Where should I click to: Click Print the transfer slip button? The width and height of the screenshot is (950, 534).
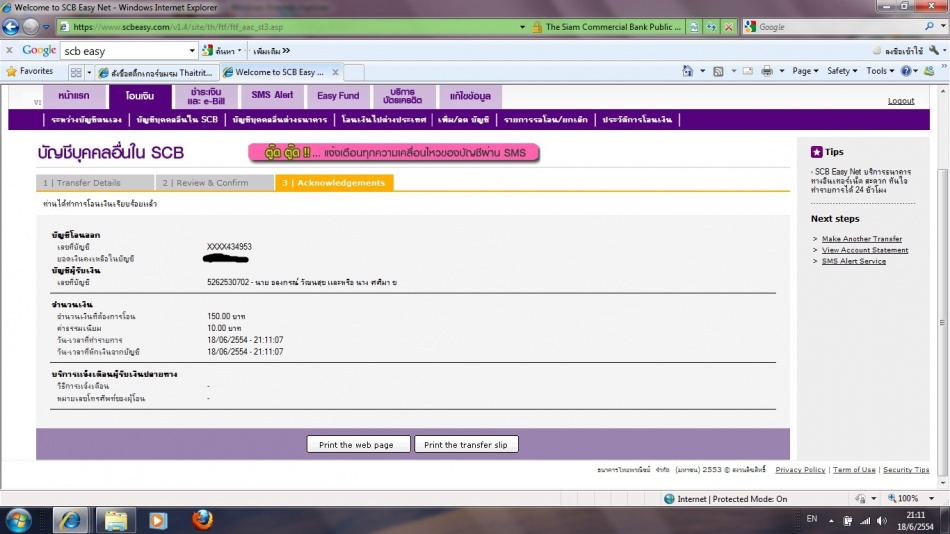click(x=466, y=445)
